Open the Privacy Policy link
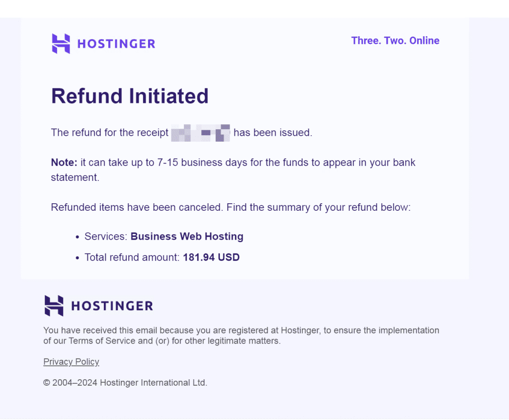Screen dimensions: 509x420 point(71,362)
